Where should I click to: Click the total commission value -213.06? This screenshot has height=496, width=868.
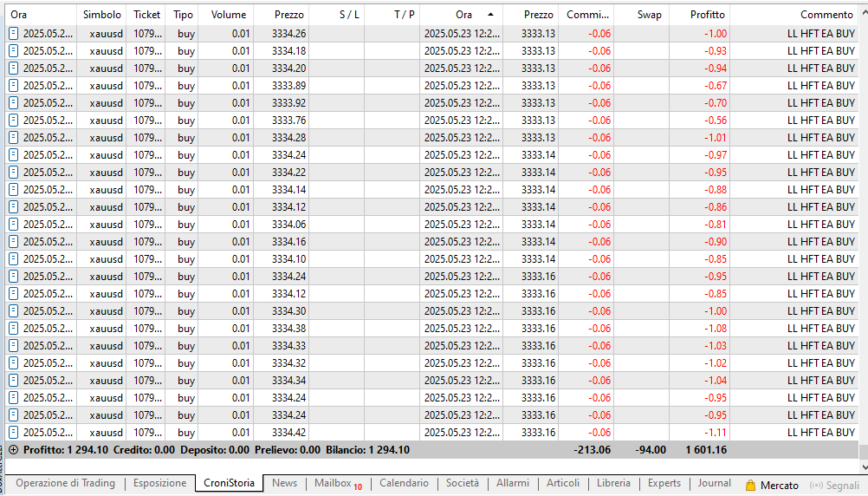593,450
